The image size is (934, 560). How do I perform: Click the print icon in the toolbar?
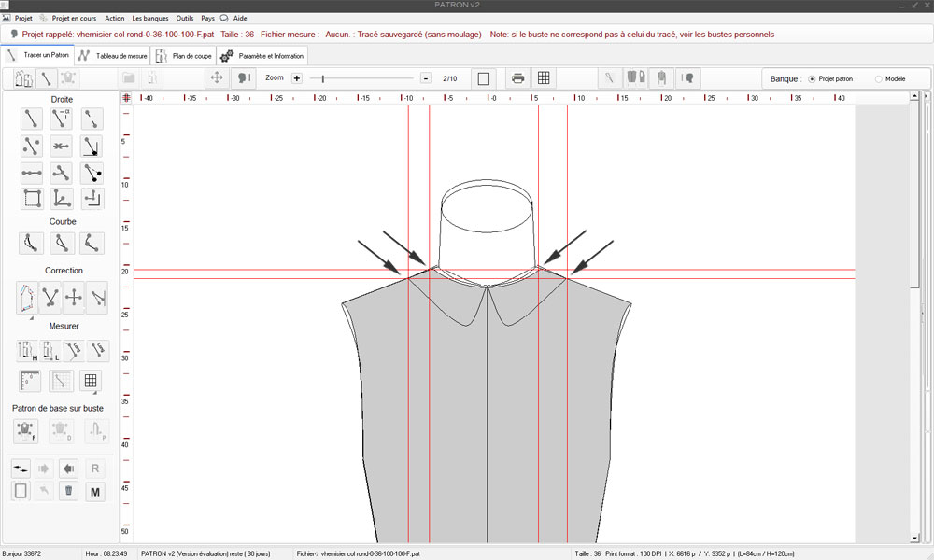517,78
